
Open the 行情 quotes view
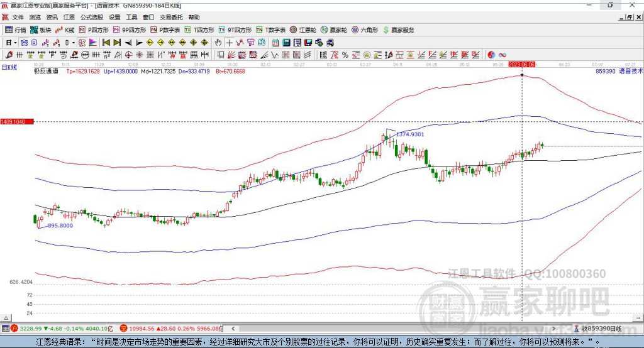click(x=15, y=30)
